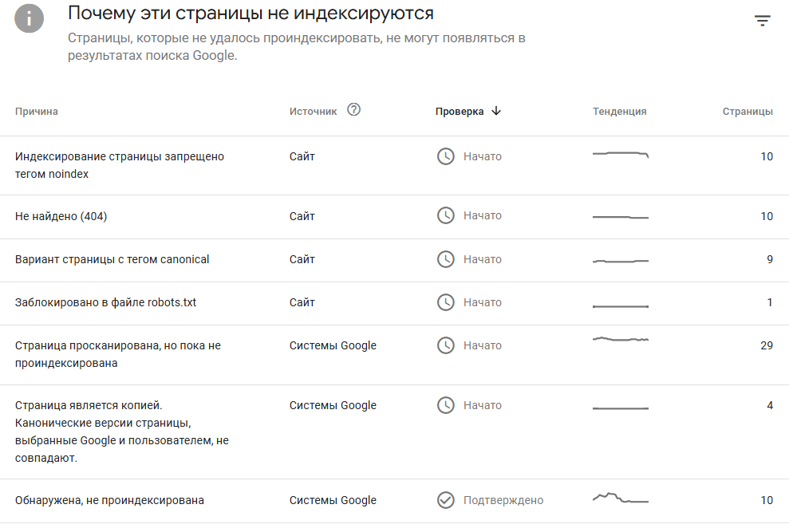Toggle the sort arrow next to Проверка
Viewport: 789px width, 532px height.
(x=496, y=111)
